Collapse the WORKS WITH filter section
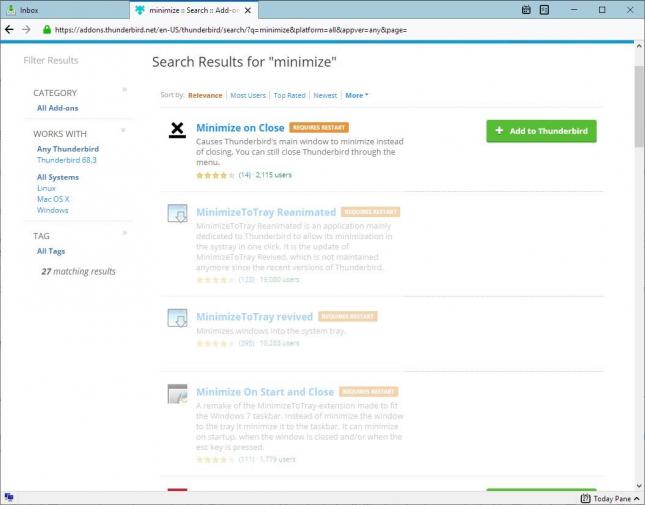Viewport: 645px width, 505px height. coord(123,130)
